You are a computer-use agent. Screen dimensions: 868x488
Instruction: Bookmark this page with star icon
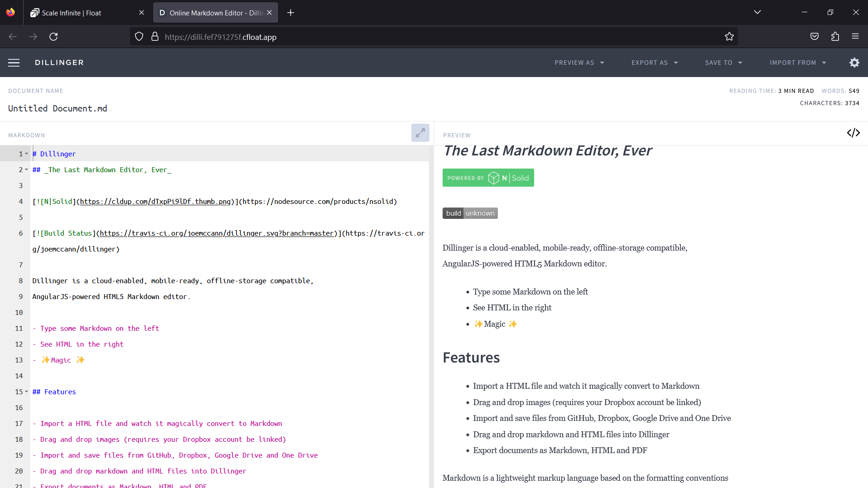729,37
